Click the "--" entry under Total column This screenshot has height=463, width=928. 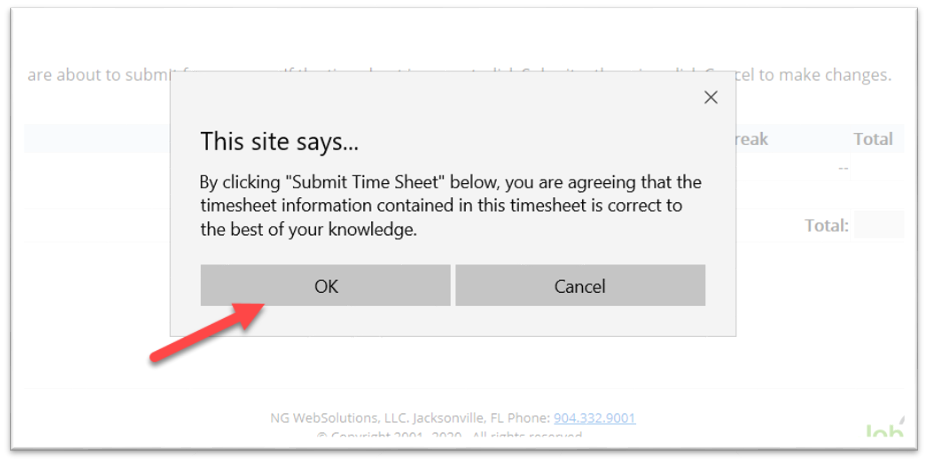[x=843, y=168]
